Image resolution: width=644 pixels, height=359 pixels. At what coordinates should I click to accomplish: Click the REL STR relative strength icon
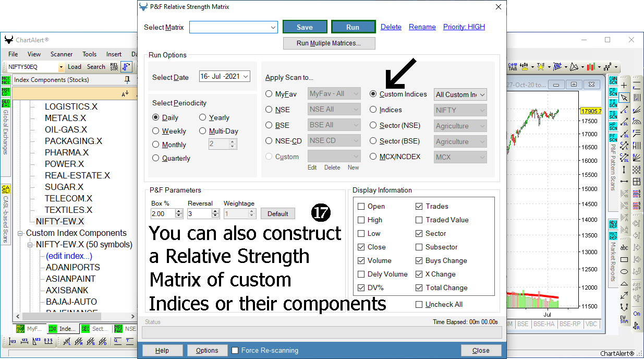click(x=114, y=67)
